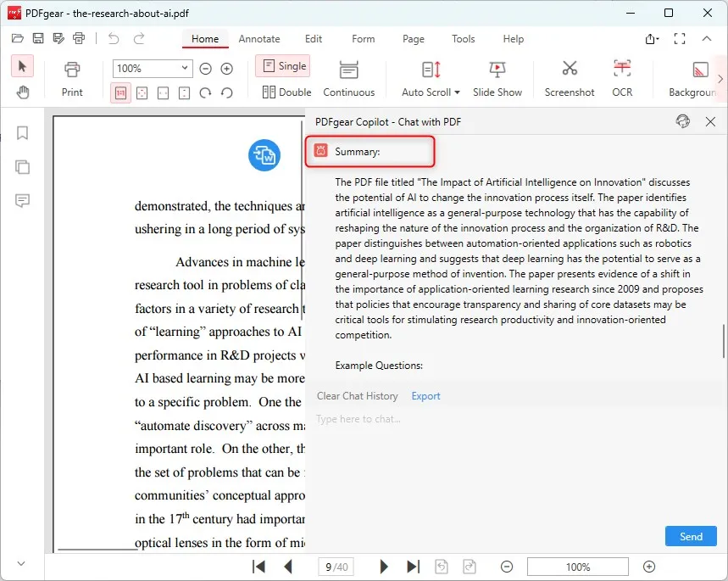Enable Continuous scrolling view
The height and width of the screenshot is (581, 728).
tap(348, 79)
